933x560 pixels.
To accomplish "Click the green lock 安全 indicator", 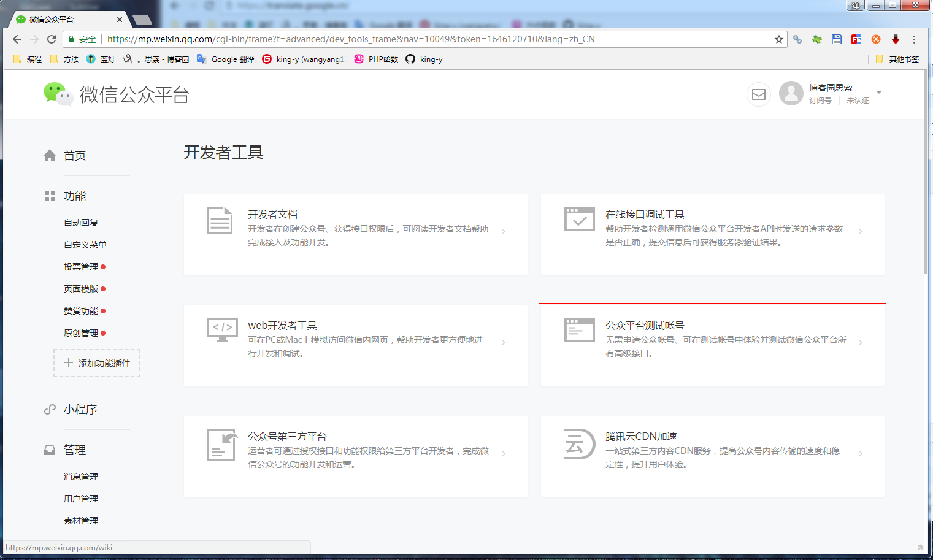I will pos(82,39).
